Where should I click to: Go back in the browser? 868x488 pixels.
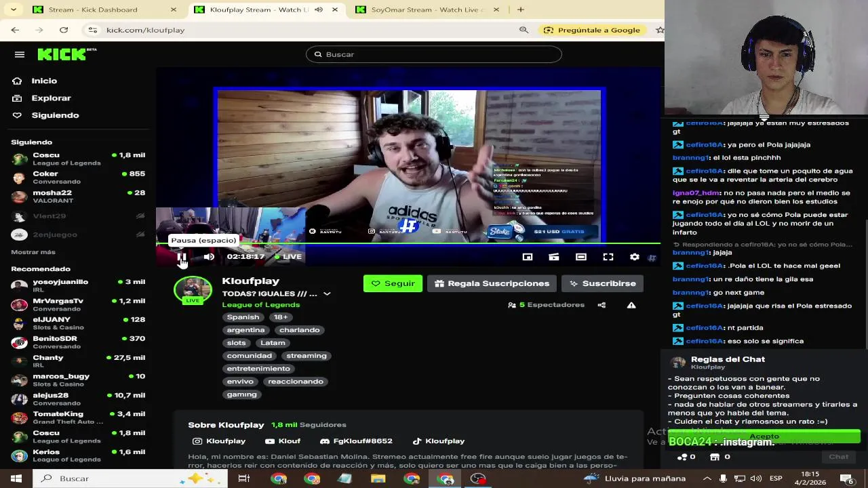pos(15,30)
